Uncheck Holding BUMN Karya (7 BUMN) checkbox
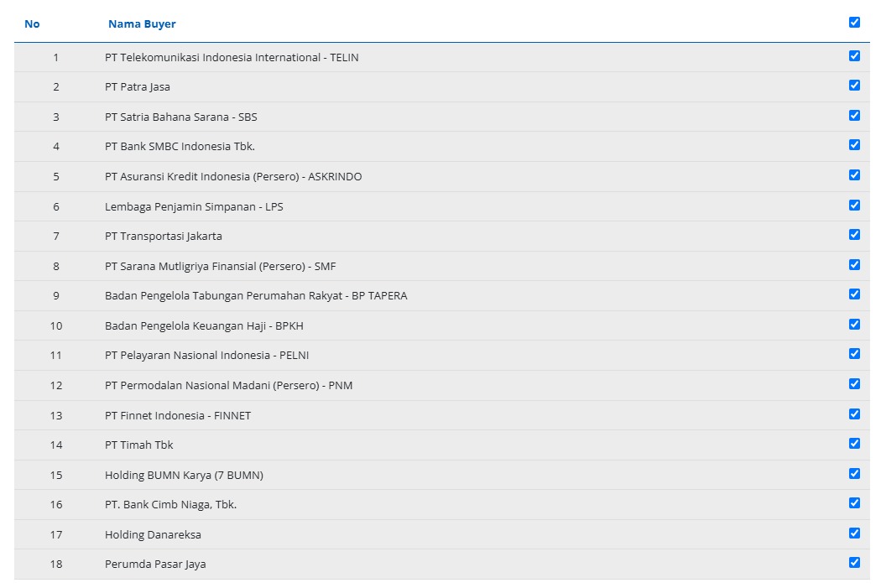 [x=854, y=474]
